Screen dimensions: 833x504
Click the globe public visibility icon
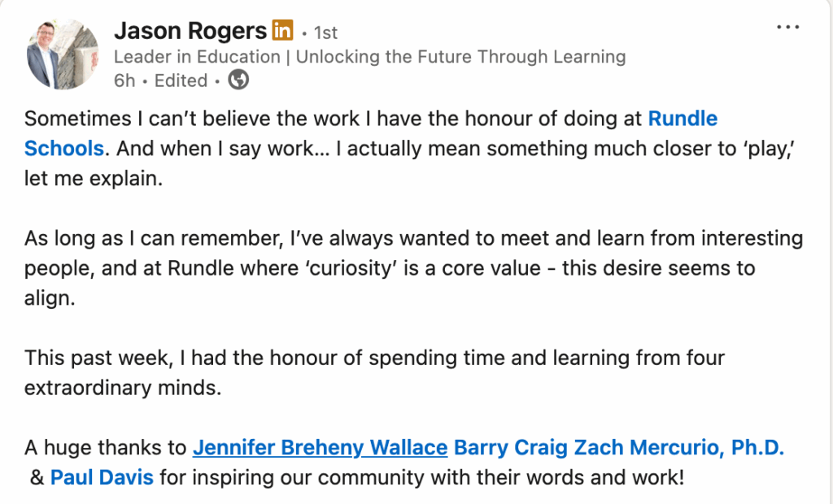tap(238, 80)
